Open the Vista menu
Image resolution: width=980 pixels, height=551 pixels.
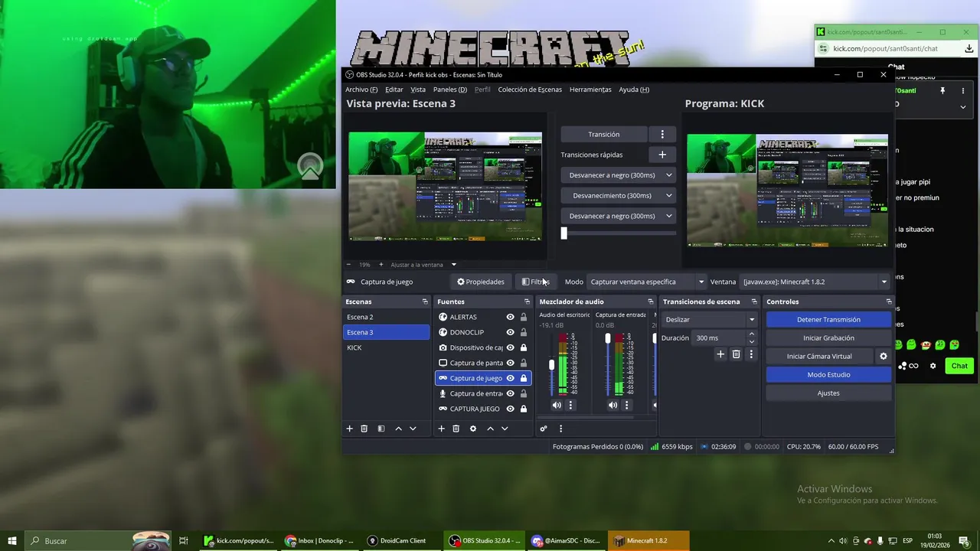(418, 90)
